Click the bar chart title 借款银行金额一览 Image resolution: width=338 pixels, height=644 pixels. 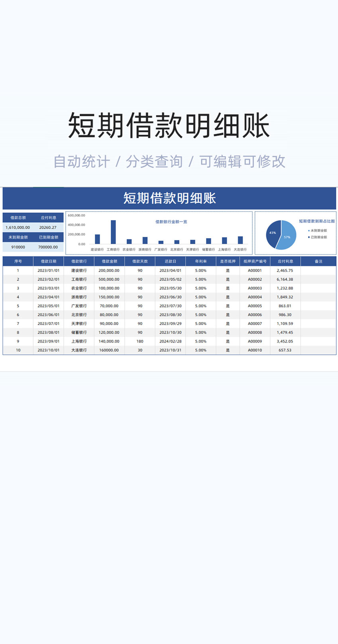click(171, 222)
